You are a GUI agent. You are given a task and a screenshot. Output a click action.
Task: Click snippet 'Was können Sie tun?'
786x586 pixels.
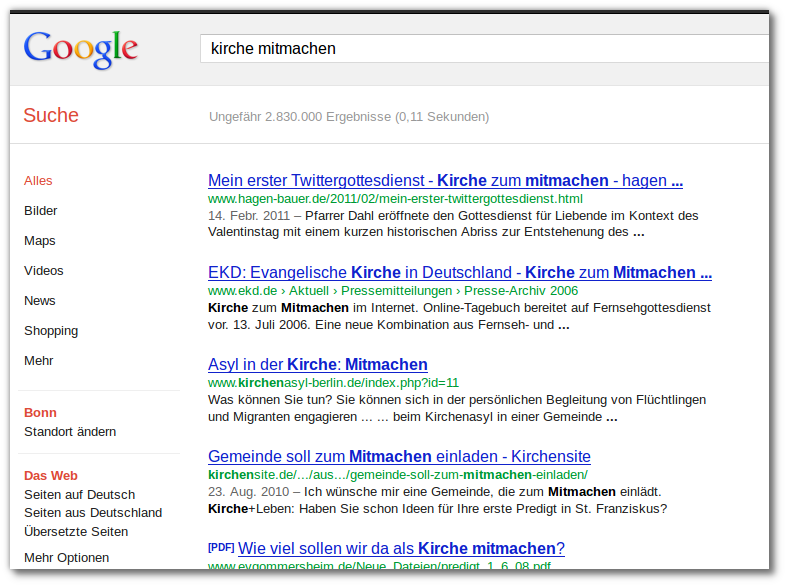[457, 408]
